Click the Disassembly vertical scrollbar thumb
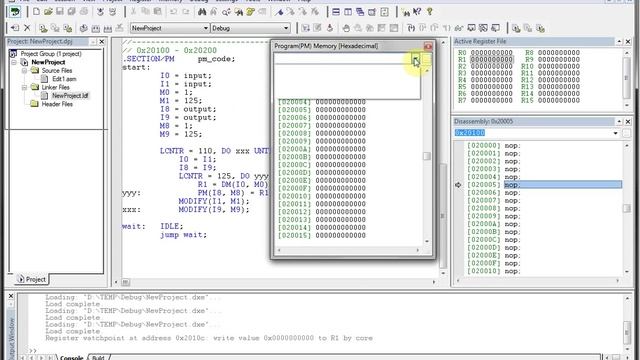 pos(627,208)
